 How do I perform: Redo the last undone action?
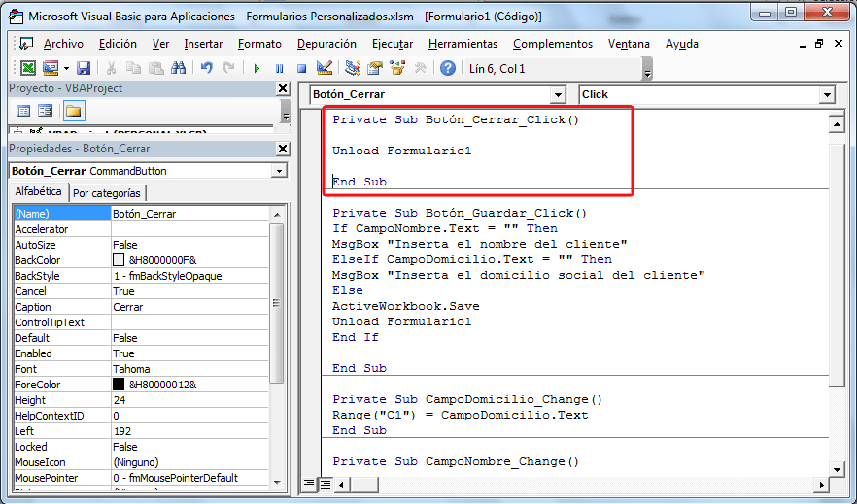point(228,68)
